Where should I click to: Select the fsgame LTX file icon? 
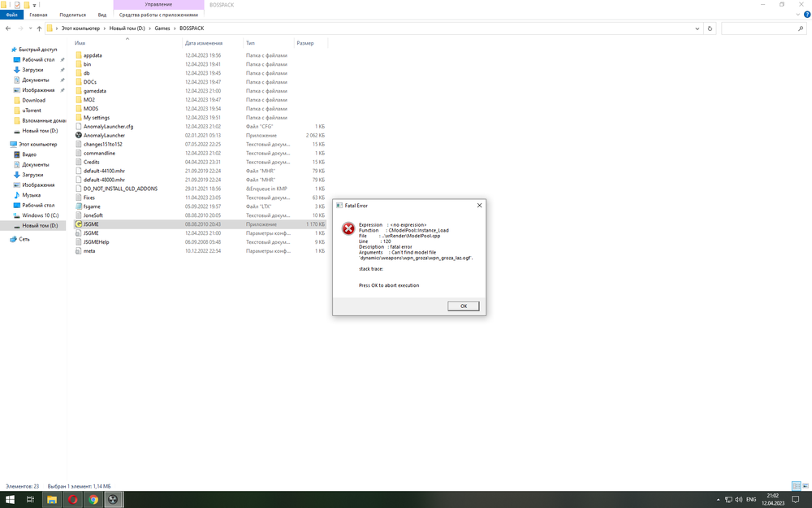(x=79, y=206)
